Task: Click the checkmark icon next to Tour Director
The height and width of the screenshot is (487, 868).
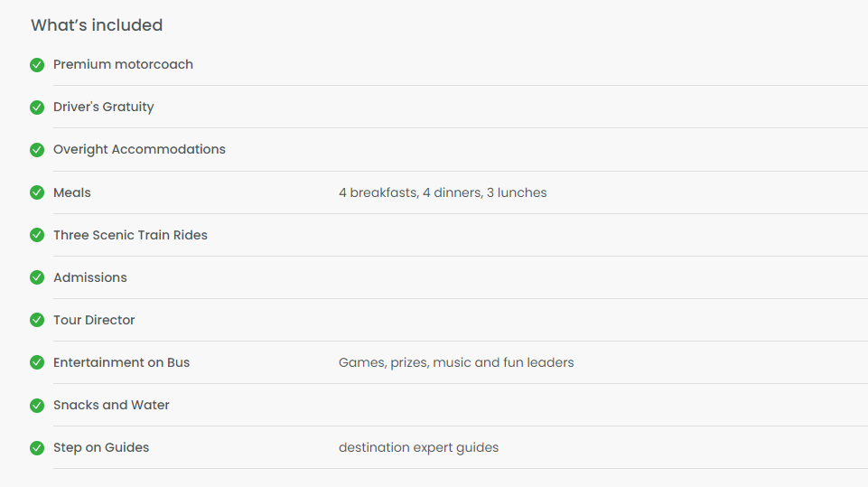Action: (x=37, y=320)
